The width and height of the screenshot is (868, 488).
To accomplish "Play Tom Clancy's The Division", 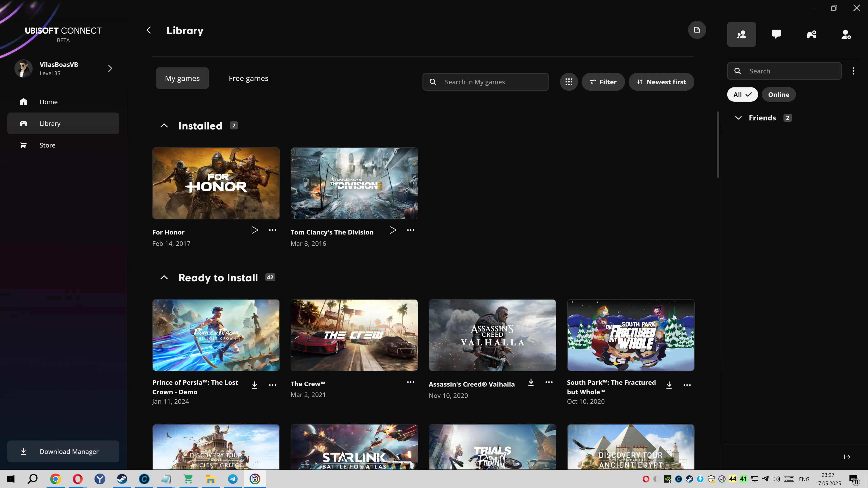I will pos(393,230).
